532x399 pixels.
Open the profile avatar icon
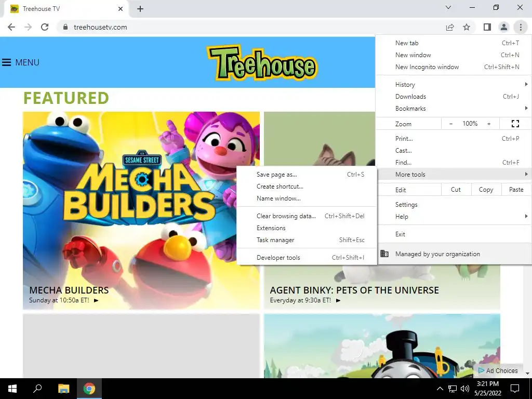pyautogui.click(x=504, y=27)
